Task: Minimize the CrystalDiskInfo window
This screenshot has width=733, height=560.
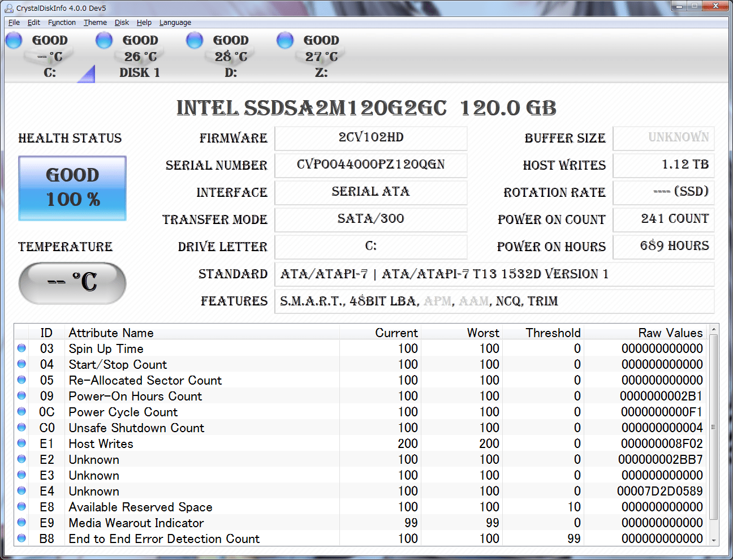Action: [679, 6]
